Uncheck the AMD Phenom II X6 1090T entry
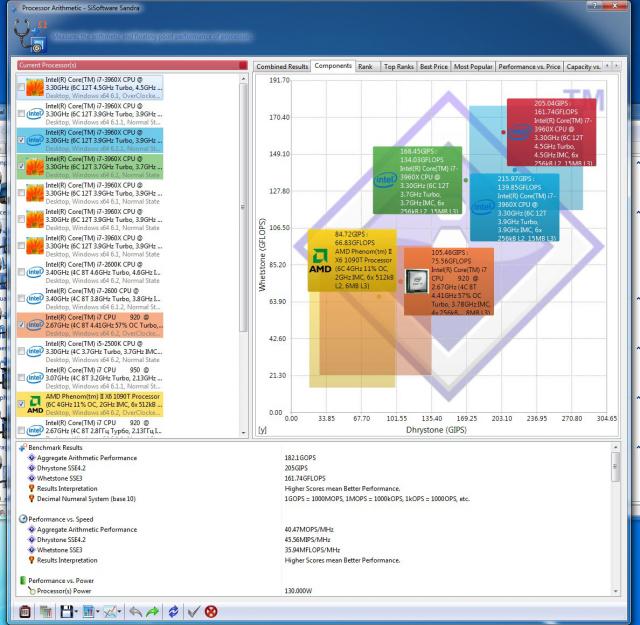 coord(21,404)
